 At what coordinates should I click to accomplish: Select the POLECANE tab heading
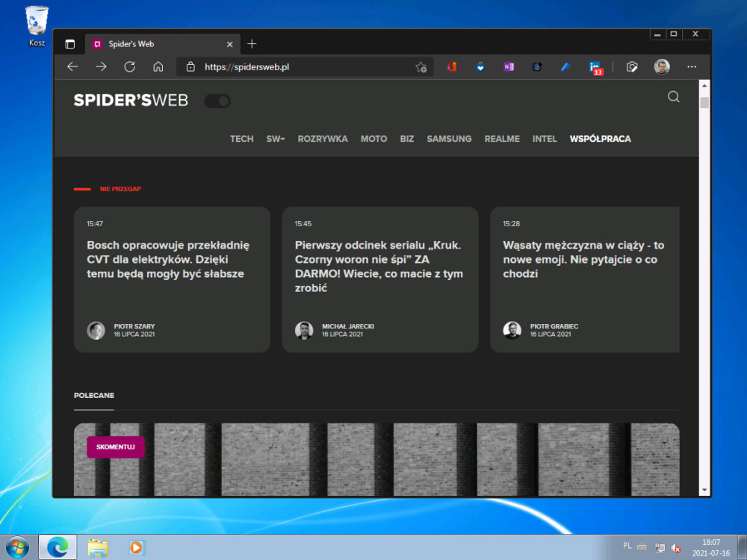(x=94, y=395)
